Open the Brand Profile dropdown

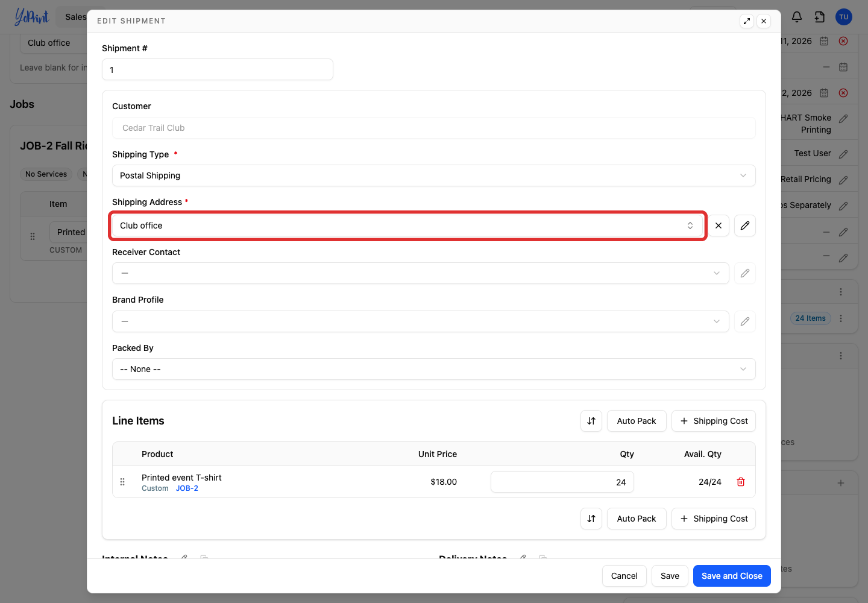coord(421,321)
